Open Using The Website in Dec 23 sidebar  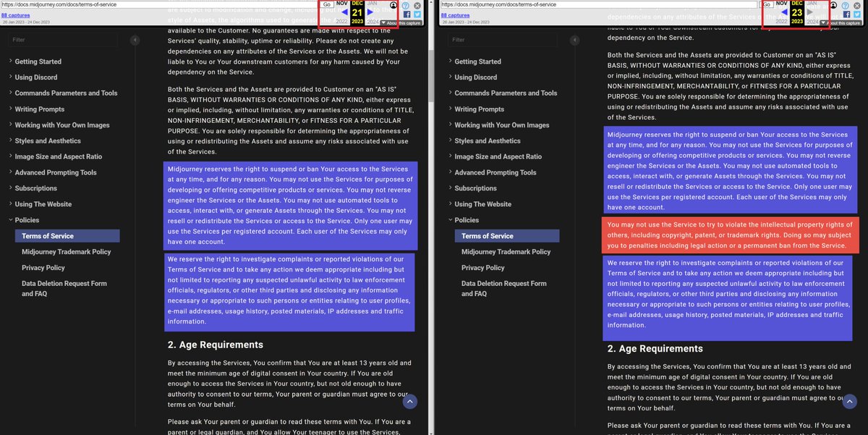483,204
